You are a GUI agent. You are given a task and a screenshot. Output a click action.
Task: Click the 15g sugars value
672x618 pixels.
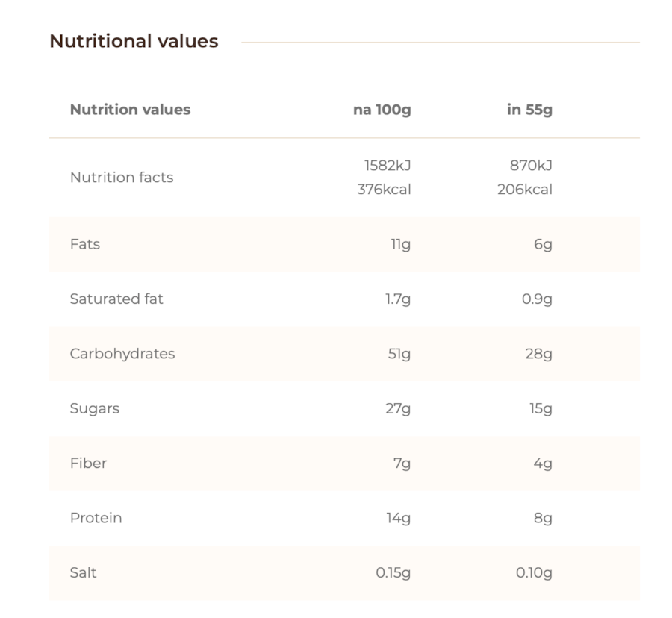[x=541, y=408]
